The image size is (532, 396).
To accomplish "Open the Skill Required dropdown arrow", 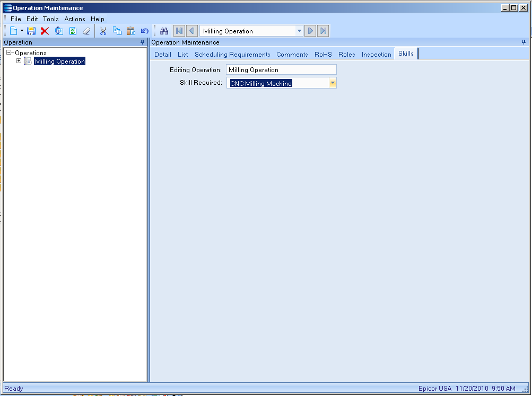I will point(333,83).
